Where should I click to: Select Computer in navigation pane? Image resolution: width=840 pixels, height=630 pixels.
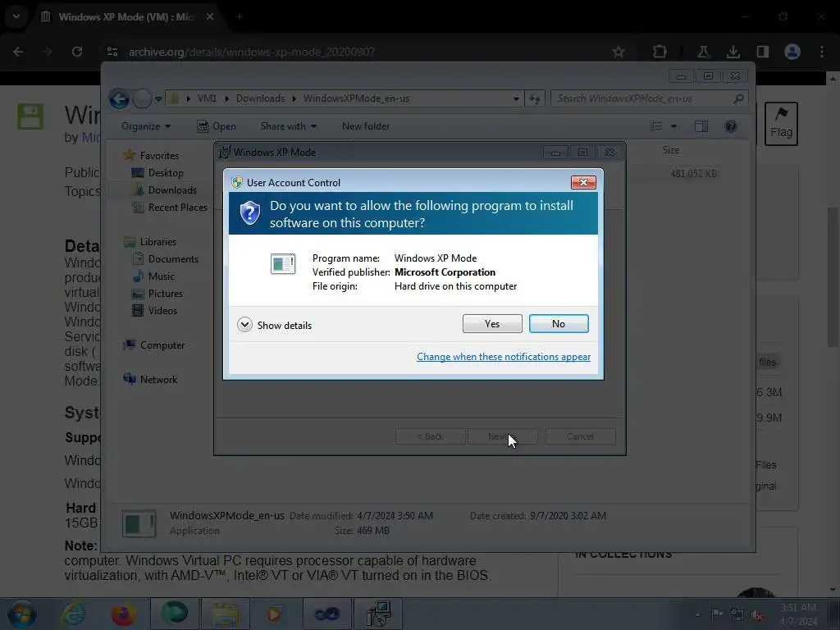(162, 345)
